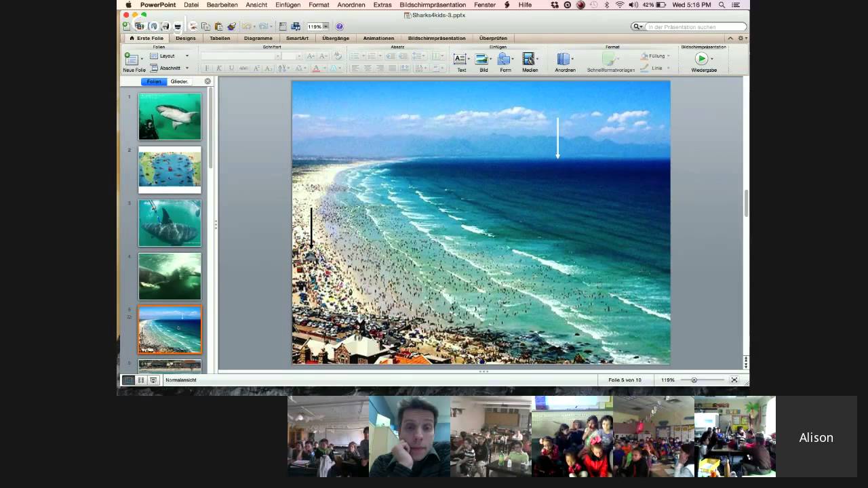Select slide 3 thumbnail with shark
Screen dimensions: 868x488
(170, 223)
